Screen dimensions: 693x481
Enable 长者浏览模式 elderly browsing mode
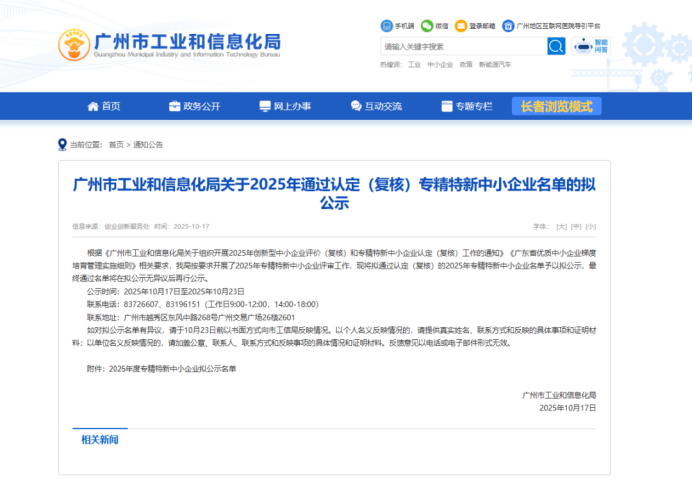(556, 106)
